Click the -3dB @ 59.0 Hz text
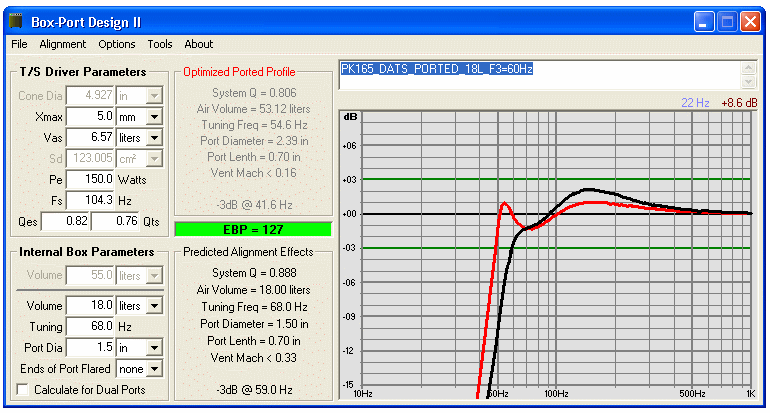Viewport: 770px width, 413px height. (x=254, y=390)
